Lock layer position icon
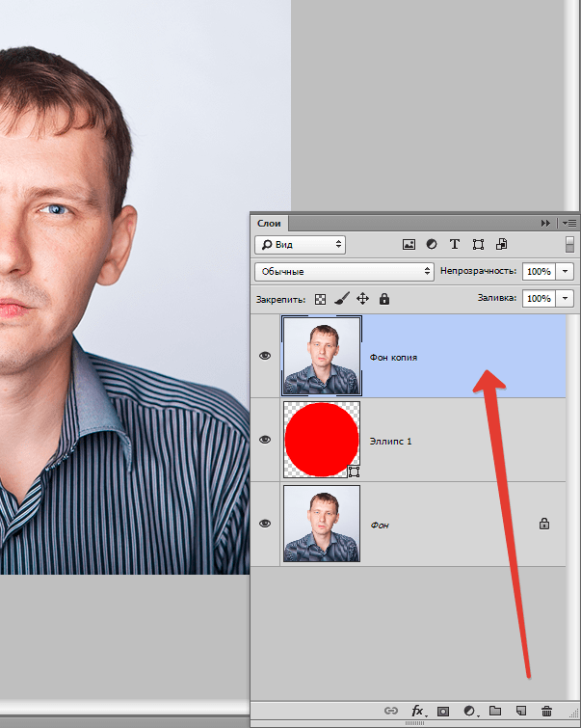The height and width of the screenshot is (728, 581). coord(362,299)
